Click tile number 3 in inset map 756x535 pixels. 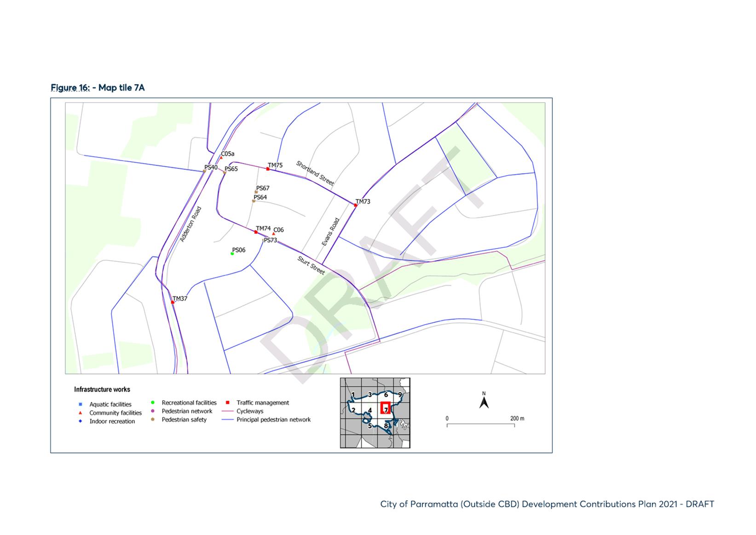click(x=369, y=395)
